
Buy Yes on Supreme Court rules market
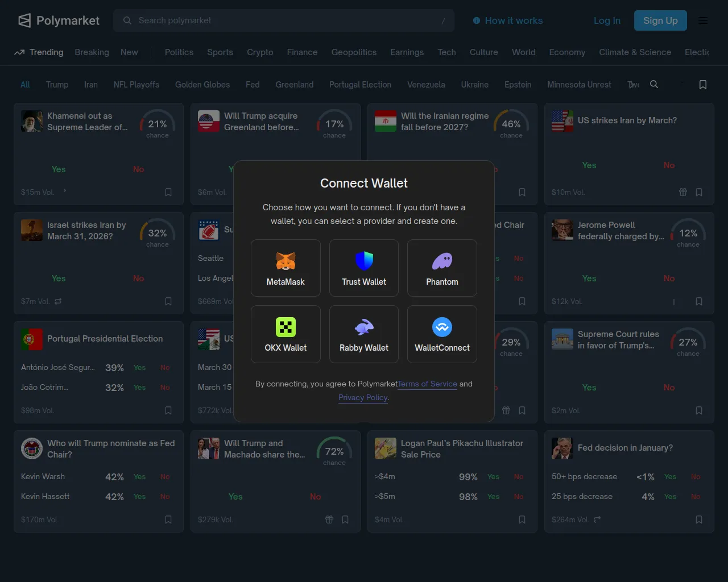[589, 388]
